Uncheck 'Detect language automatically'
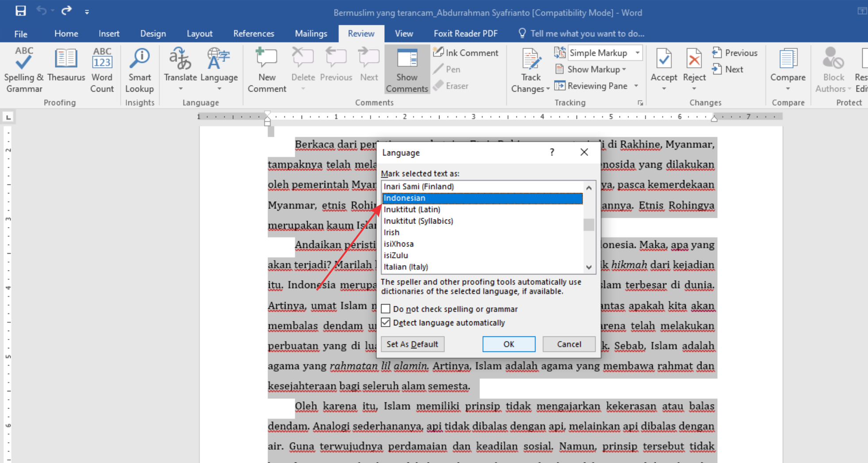This screenshot has height=463, width=868. pos(386,323)
